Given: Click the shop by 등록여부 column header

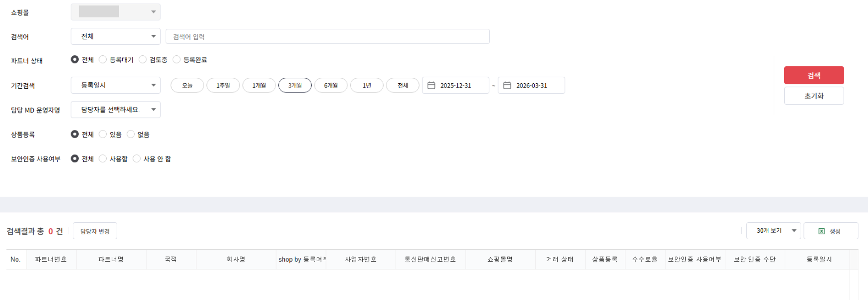Looking at the screenshot, I should (301, 259).
